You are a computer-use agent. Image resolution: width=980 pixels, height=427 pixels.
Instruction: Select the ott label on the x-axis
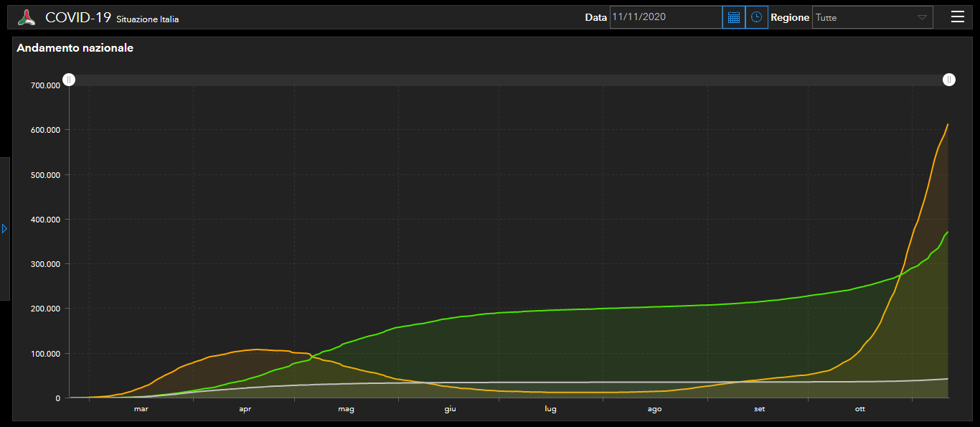tap(859, 409)
